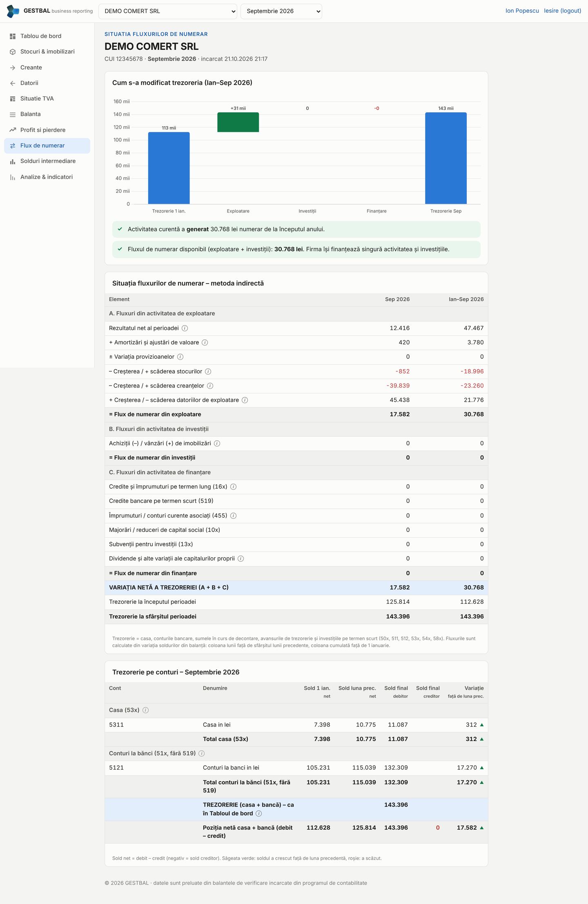Click the Datorii left-arrow icon
588x904 pixels.
pyautogui.click(x=13, y=83)
